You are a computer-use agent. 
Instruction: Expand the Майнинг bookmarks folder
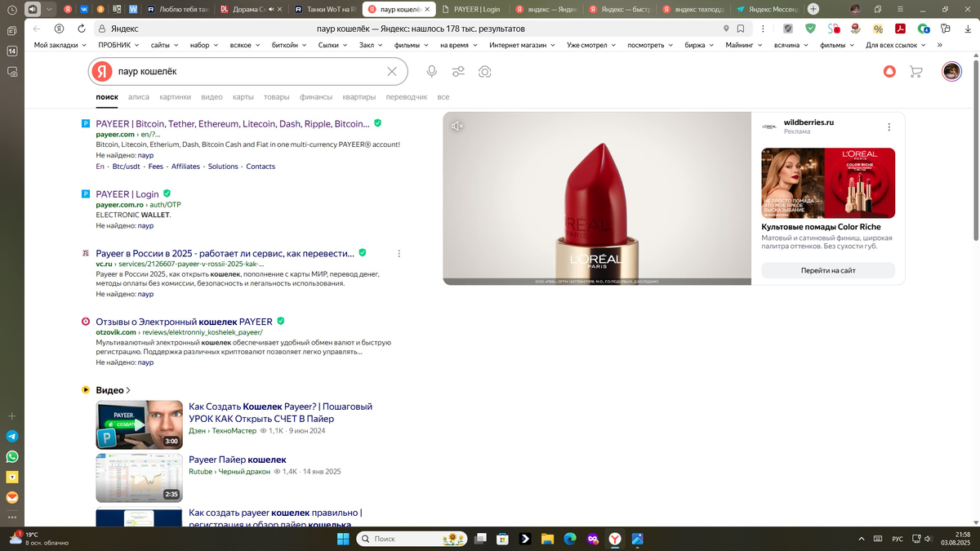(x=743, y=45)
